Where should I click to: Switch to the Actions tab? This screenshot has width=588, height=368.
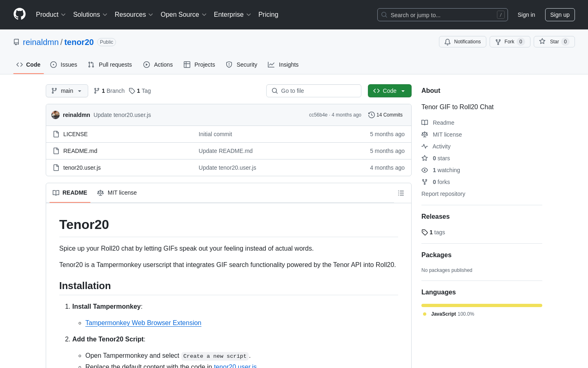coord(158,65)
